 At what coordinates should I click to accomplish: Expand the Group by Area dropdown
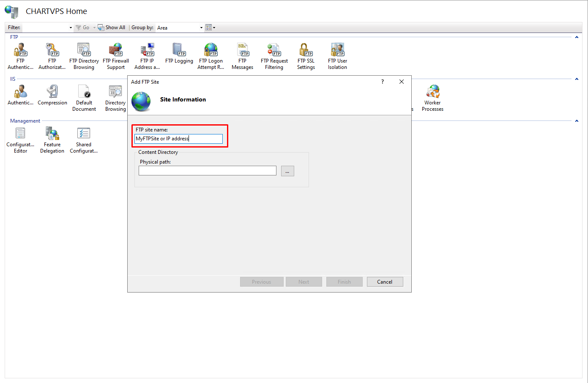(180, 27)
